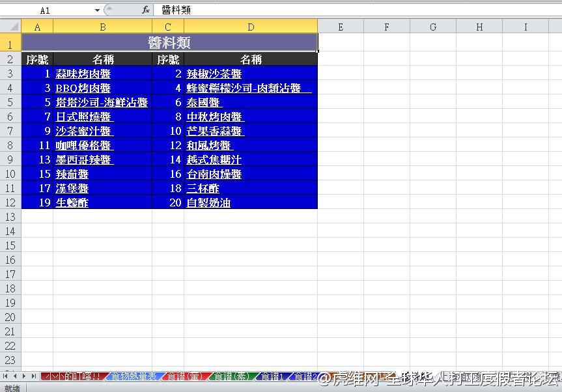Click the 名稱 header in column D
562x392 pixels.
click(251, 59)
